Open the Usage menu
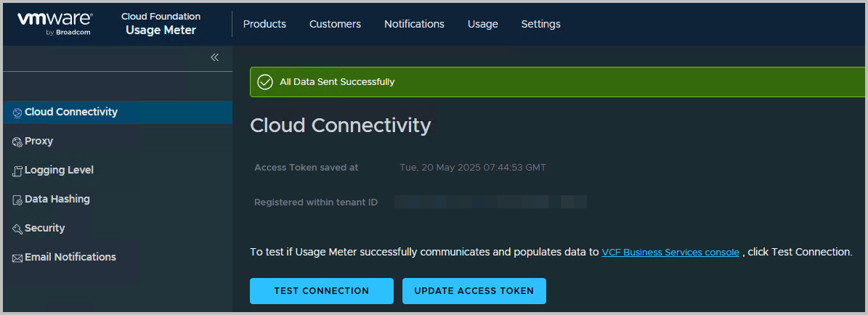Viewport: 868px width, 315px height. coord(483,24)
